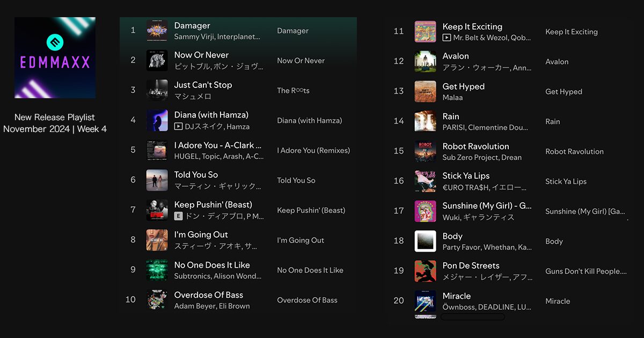Click the Sunshine (My Girl) artwork thumbnail

(x=425, y=211)
